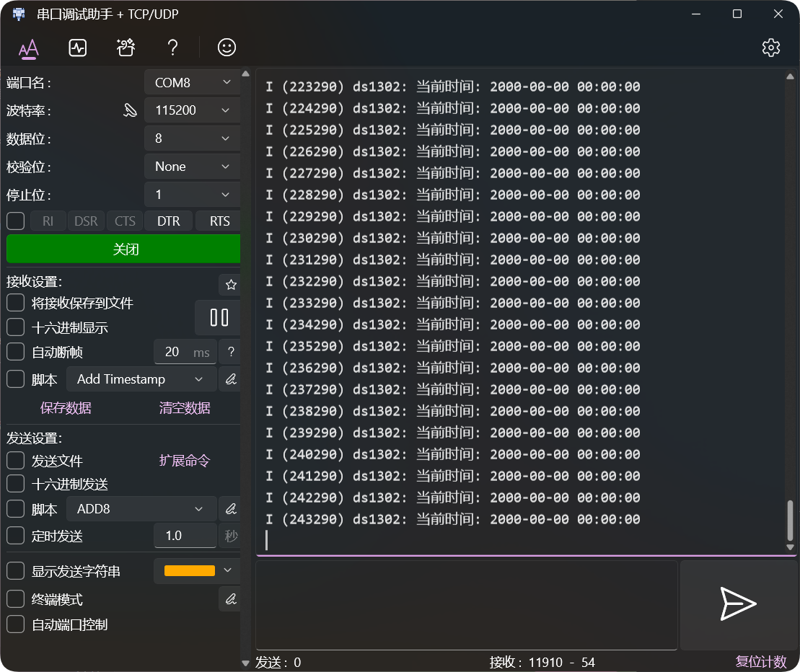Open 扩展命令 link
Image resolution: width=800 pixels, height=672 pixels.
pyautogui.click(x=184, y=461)
